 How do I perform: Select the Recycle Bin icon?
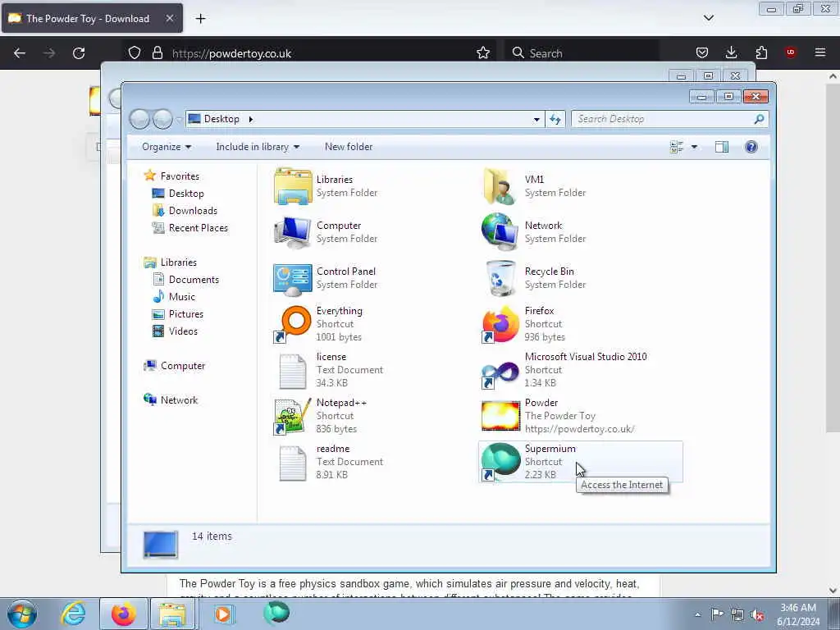click(x=500, y=279)
